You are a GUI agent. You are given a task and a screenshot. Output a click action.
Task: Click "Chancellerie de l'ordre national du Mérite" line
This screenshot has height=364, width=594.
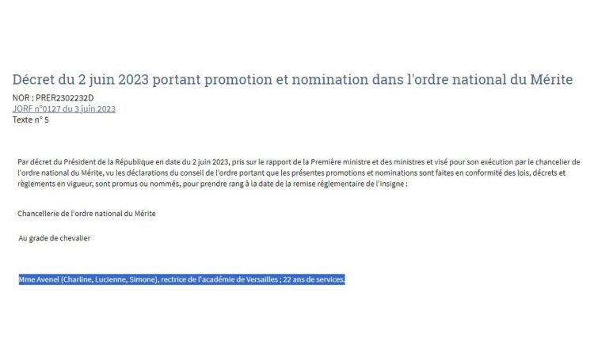86,214
